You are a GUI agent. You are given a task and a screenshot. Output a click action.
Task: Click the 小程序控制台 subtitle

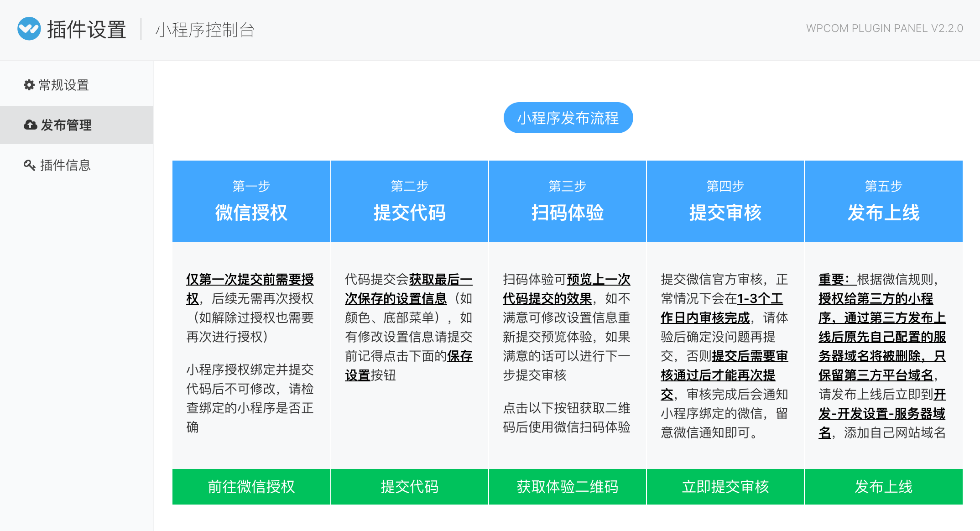click(x=205, y=30)
